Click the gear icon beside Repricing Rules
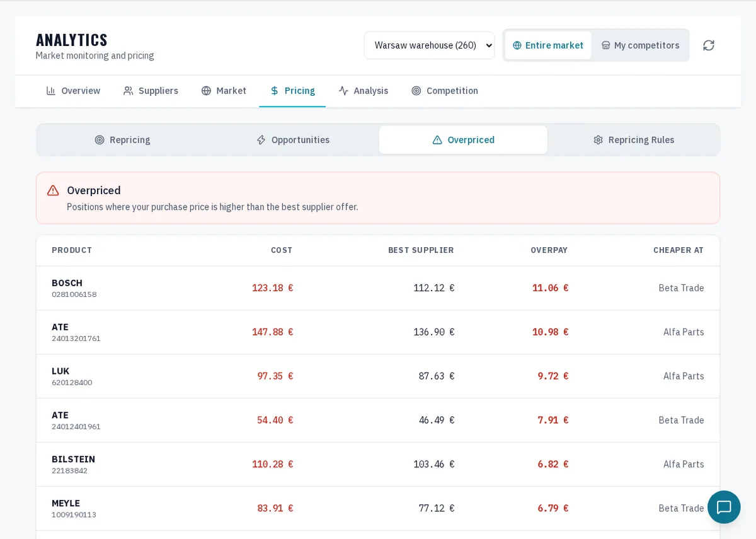Viewport: 756px width, 539px height. tap(598, 140)
